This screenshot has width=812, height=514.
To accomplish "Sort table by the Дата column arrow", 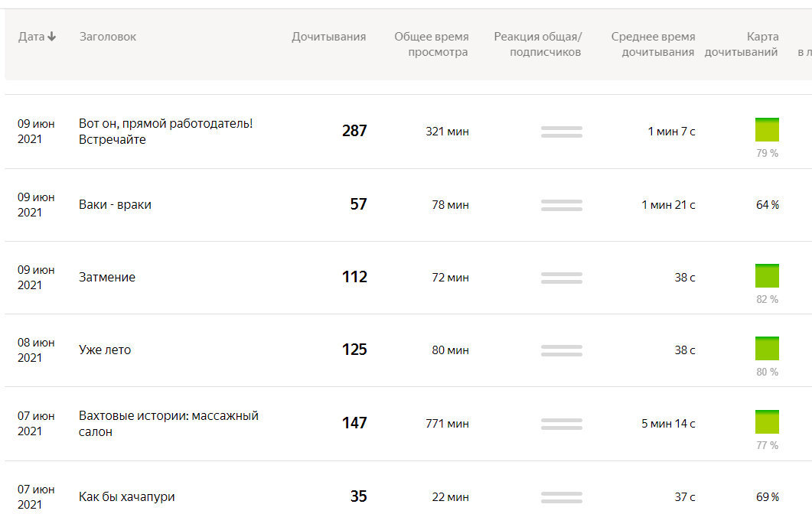I will [51, 37].
